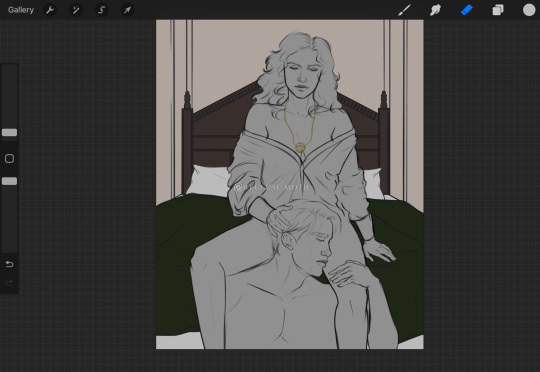Viewport: 540px width, 372px height.
Task: Tap the square Modify button in sidebar
Action: tap(9, 158)
